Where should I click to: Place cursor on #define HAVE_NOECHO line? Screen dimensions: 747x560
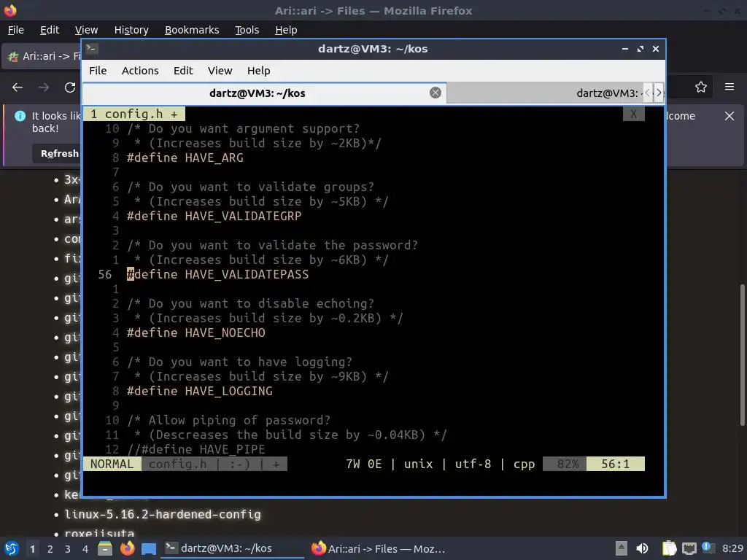(x=196, y=332)
